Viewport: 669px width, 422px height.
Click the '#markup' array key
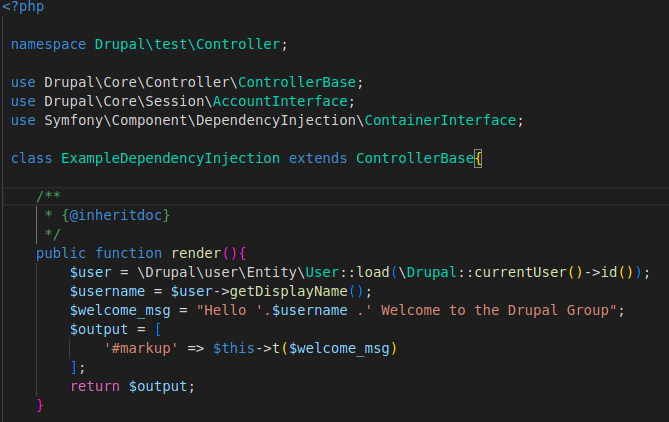[x=141, y=348]
